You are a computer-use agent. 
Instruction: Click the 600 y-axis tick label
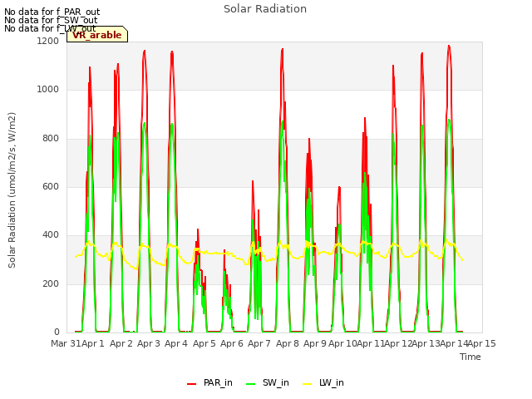pos(51,186)
